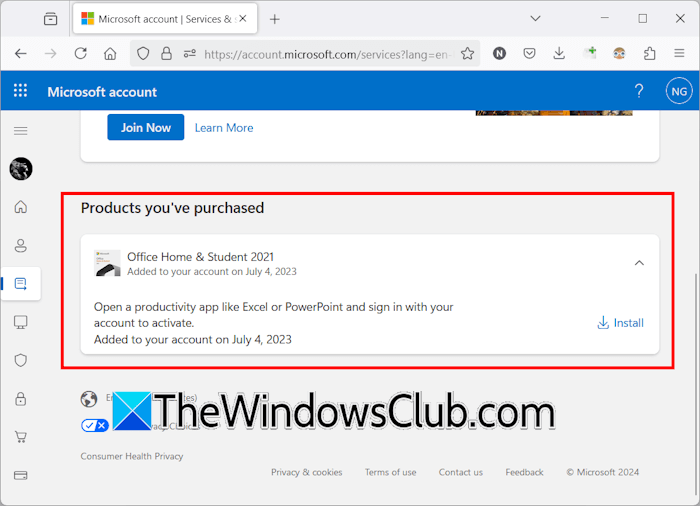The width and height of the screenshot is (700, 506).
Task: Open the Security shield icon in the sidebar
Action: [x=21, y=360]
